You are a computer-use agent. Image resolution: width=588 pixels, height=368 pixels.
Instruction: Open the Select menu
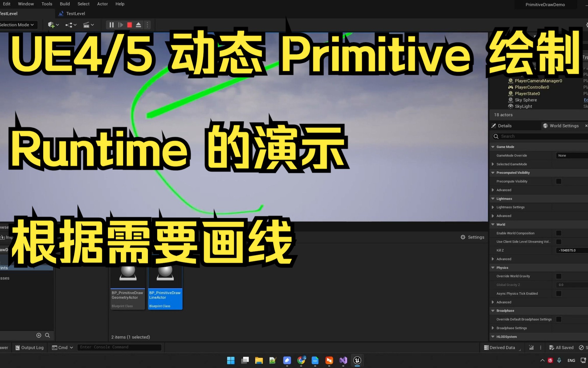pyautogui.click(x=83, y=4)
